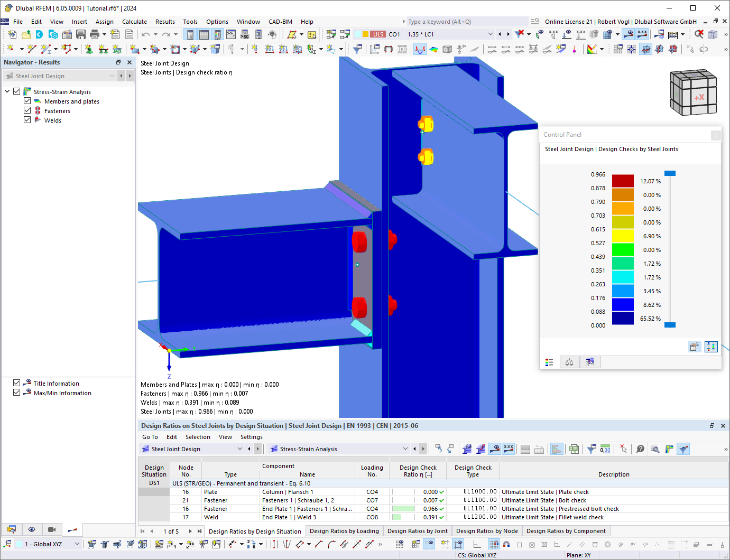The height and width of the screenshot is (560, 730).
Task: Expand the CO1 load case dropdown
Action: [490, 33]
